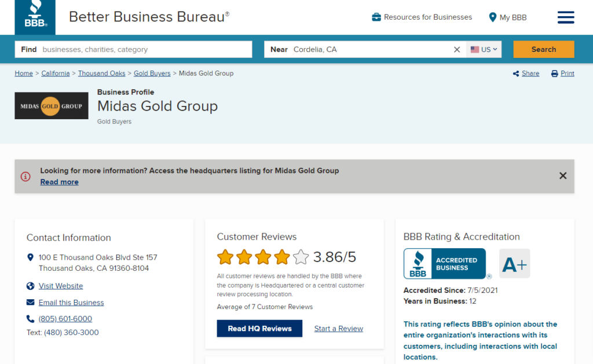Open the Thousand Oaks breadcrumb link

click(101, 73)
